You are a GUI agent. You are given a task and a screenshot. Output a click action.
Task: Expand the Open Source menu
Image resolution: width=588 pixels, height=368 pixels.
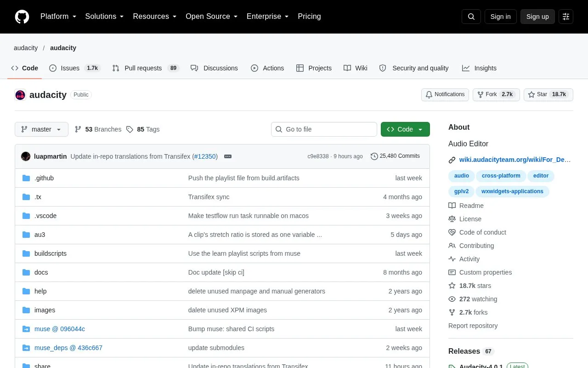(x=212, y=17)
